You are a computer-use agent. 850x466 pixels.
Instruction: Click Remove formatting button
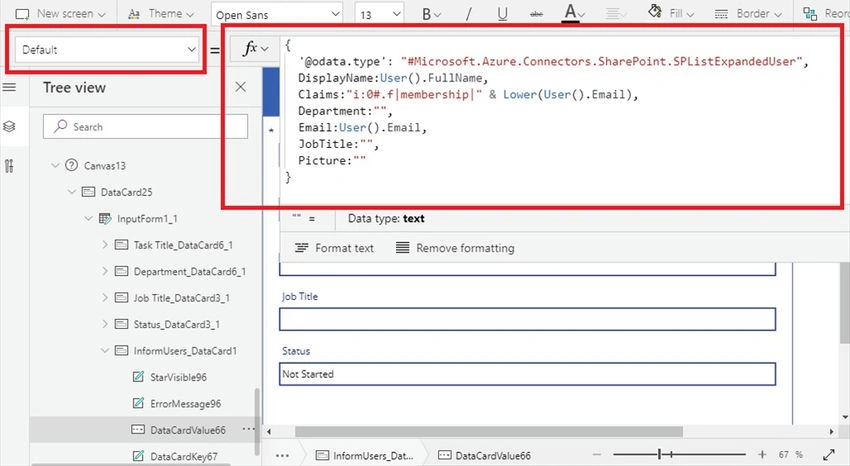click(455, 248)
